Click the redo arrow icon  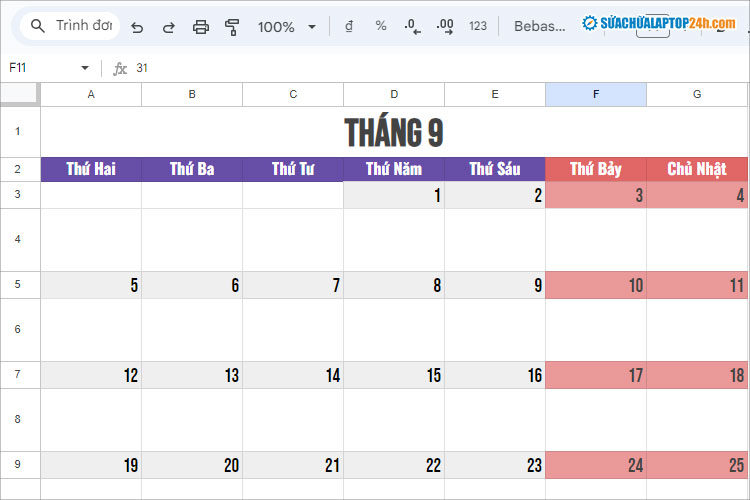tap(168, 27)
